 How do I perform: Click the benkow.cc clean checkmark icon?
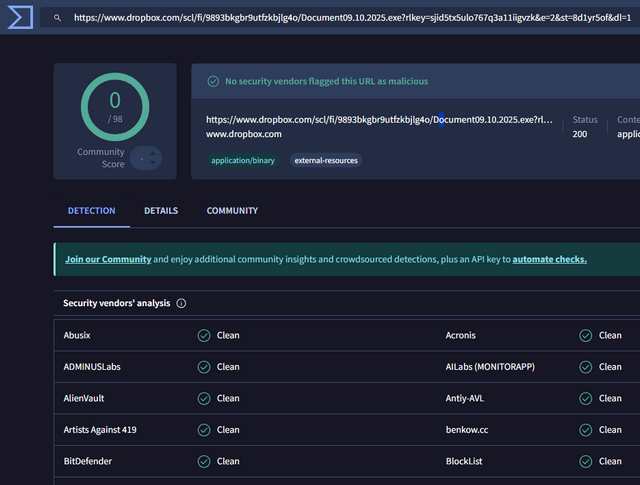(585, 429)
